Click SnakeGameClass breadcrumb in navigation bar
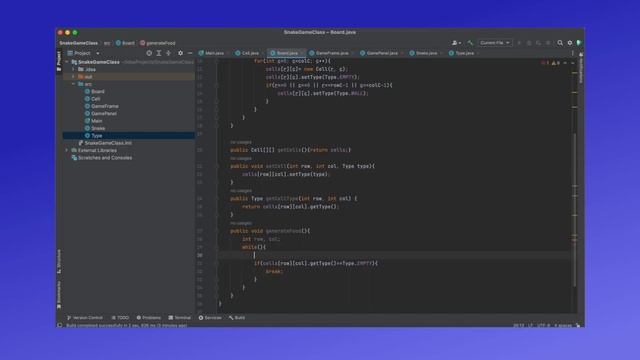Viewport: 640px width, 360px height. click(78, 43)
